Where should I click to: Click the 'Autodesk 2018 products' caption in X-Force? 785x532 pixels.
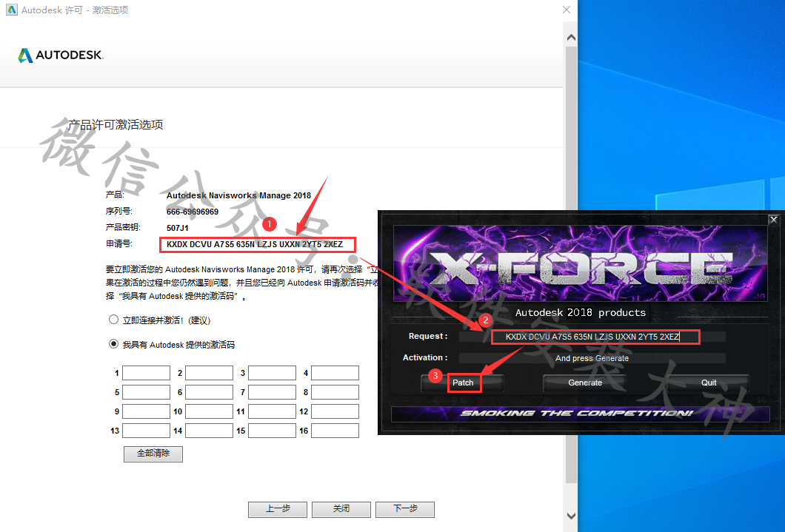tap(581, 312)
